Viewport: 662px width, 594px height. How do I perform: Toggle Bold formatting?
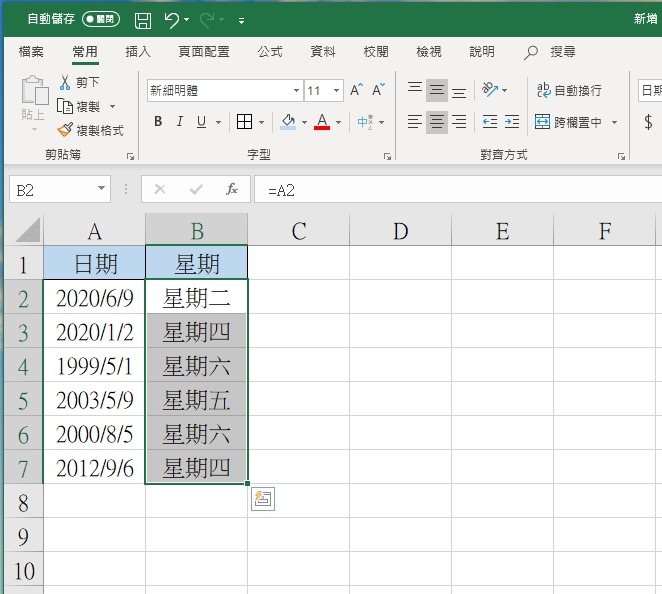pos(158,122)
